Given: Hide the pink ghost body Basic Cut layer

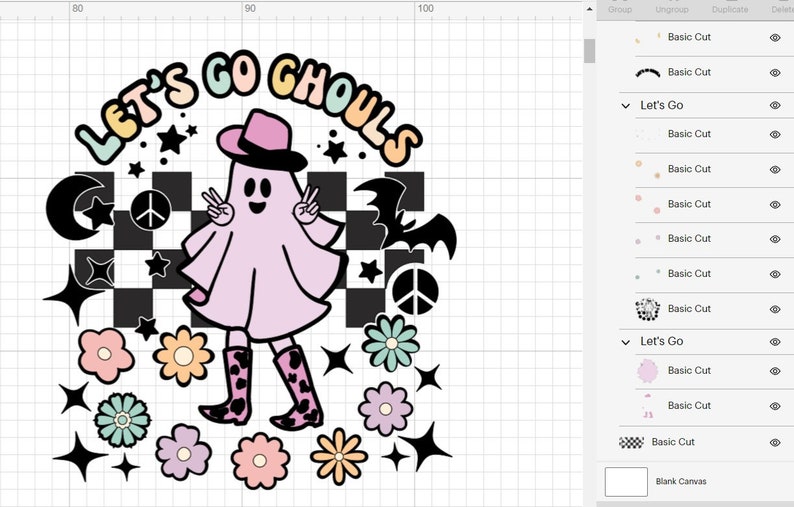Looking at the screenshot, I should [775, 371].
